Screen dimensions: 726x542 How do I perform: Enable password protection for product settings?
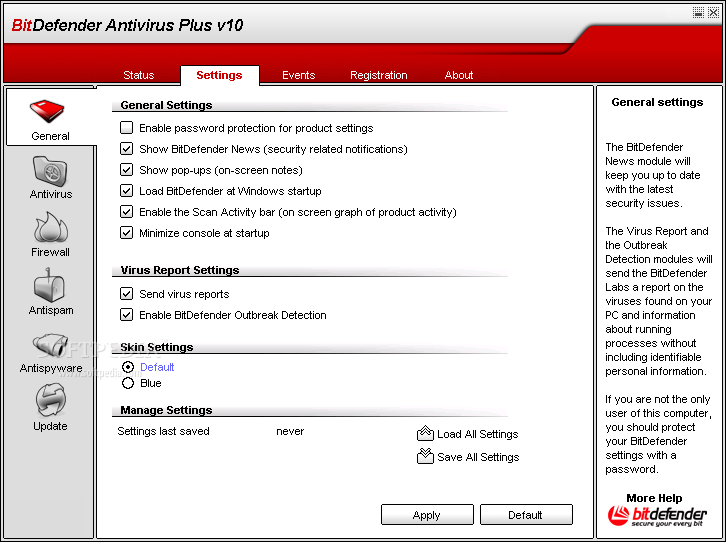(126, 127)
